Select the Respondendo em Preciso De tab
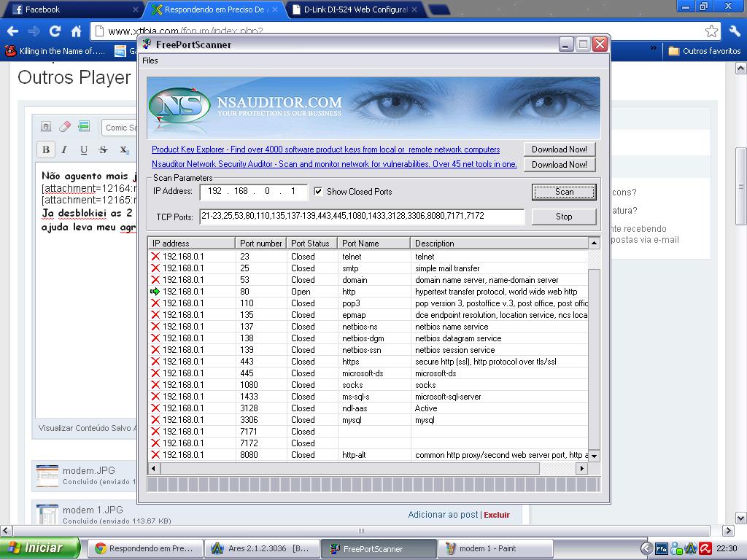 point(214,9)
